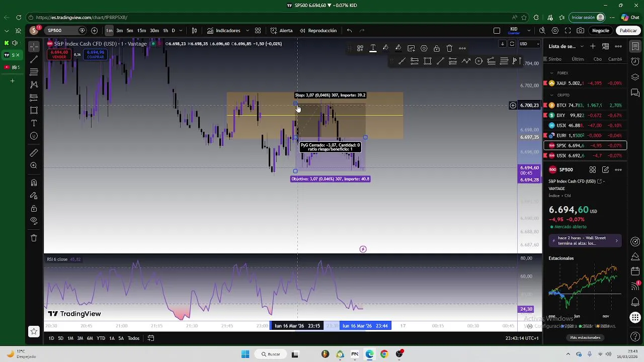Open the emoji icons tool
The width and height of the screenshot is (644, 362).
point(34,136)
